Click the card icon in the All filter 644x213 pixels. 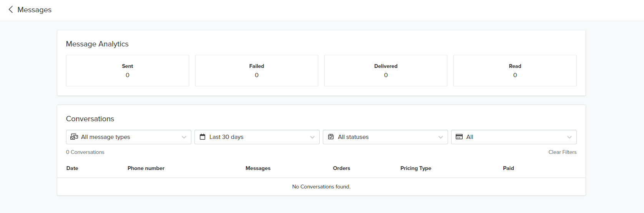459,137
